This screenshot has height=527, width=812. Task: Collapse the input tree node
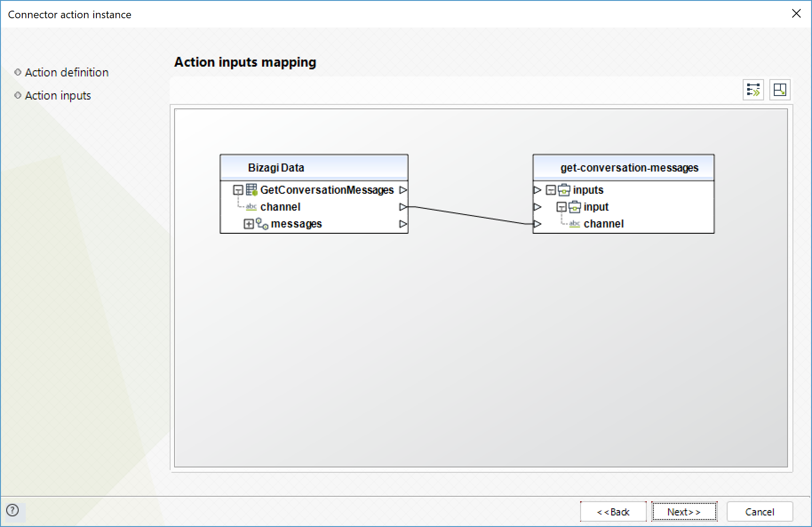(561, 207)
